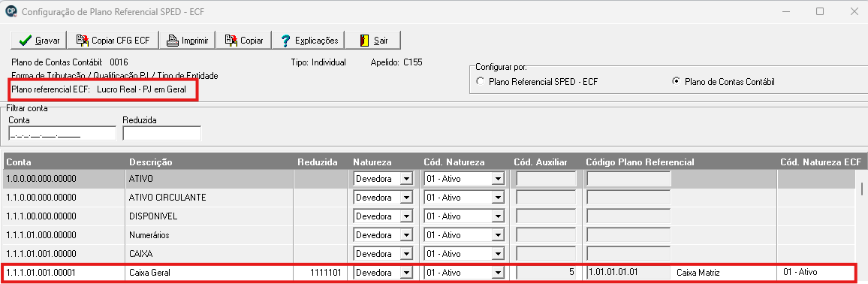This screenshot has height=284, width=868.
Task: Open Natureza dropdown for DISPONIVEL row
Action: tap(406, 216)
